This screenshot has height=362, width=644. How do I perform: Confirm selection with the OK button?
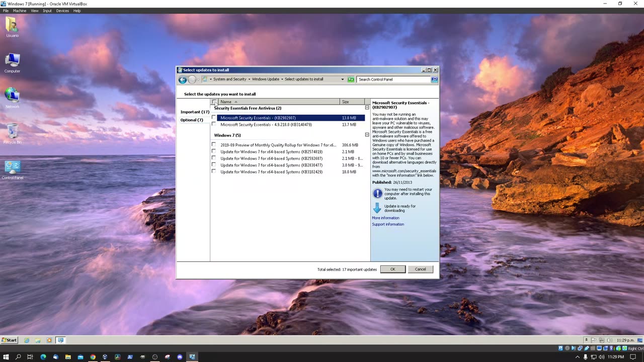click(x=393, y=269)
